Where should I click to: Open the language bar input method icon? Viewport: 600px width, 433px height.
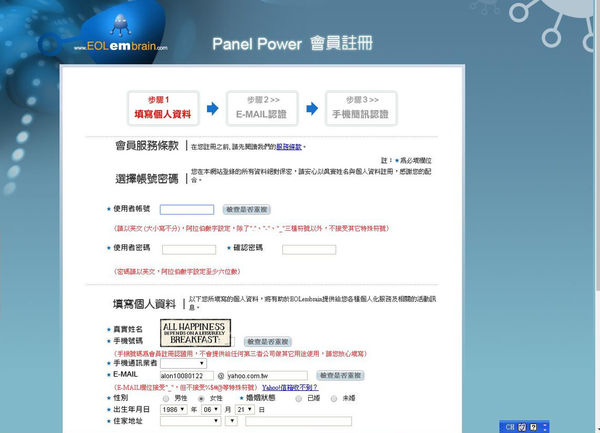pos(522,427)
